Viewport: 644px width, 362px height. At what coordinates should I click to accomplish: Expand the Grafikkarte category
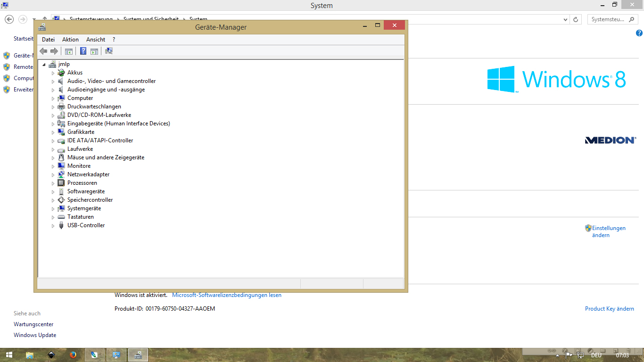point(53,132)
